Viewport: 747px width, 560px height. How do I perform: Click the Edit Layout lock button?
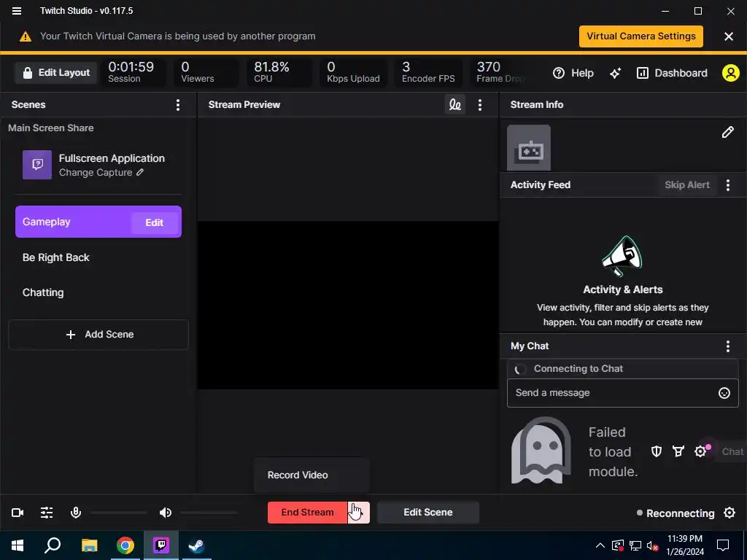[x=56, y=73]
